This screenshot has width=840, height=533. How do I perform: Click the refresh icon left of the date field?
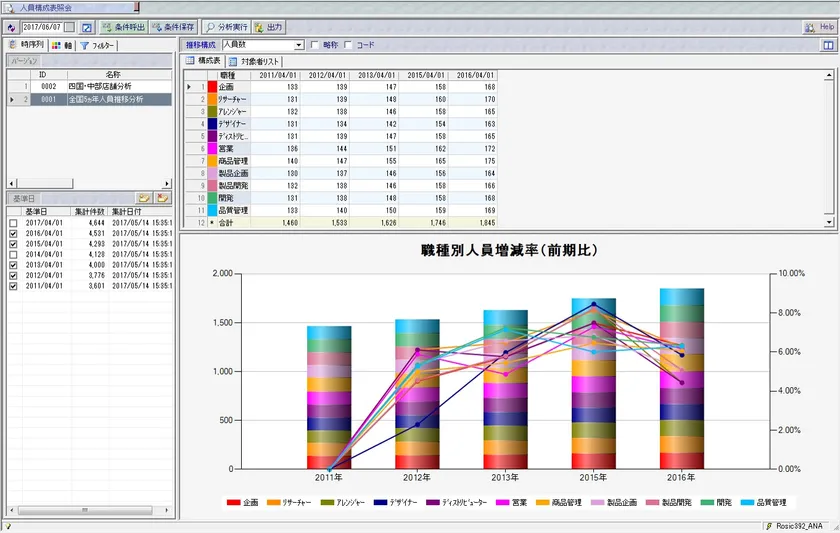[x=11, y=27]
